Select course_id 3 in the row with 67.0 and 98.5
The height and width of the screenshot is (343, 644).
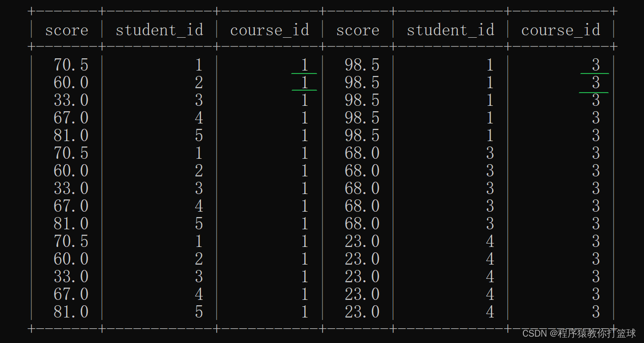[596, 118]
